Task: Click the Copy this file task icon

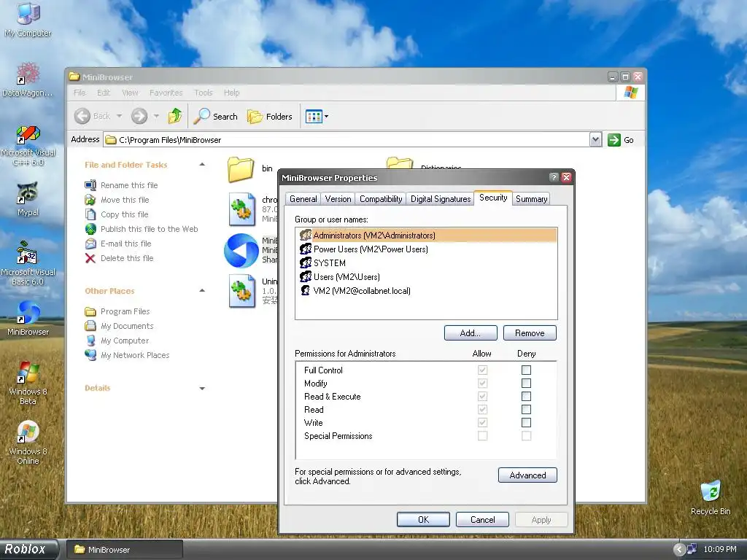Action: [90, 215]
